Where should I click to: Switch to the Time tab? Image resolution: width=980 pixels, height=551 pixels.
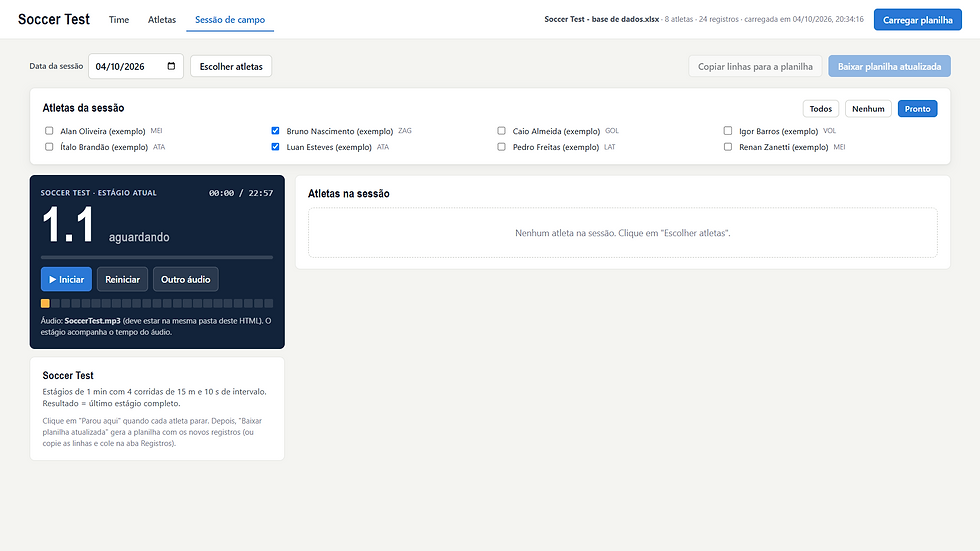tap(119, 19)
